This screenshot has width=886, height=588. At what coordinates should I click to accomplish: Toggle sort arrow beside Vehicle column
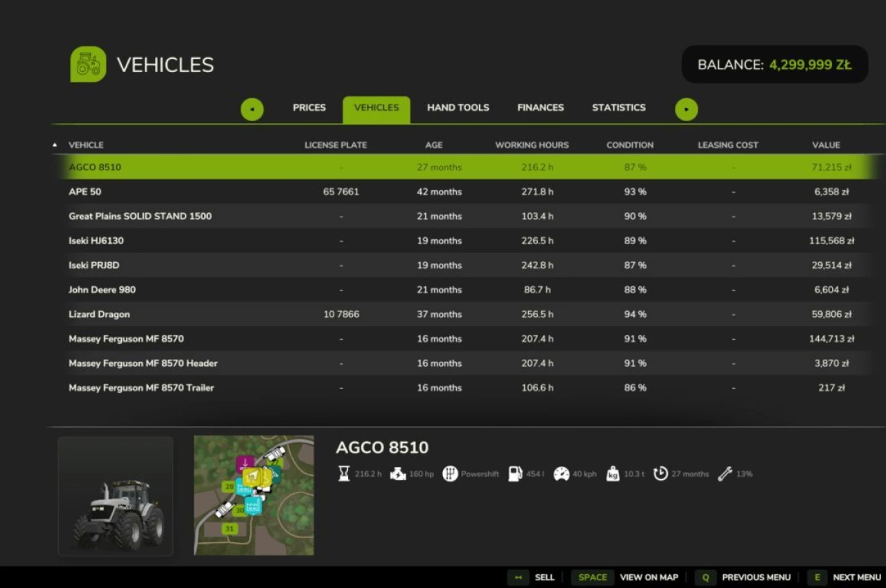55,145
